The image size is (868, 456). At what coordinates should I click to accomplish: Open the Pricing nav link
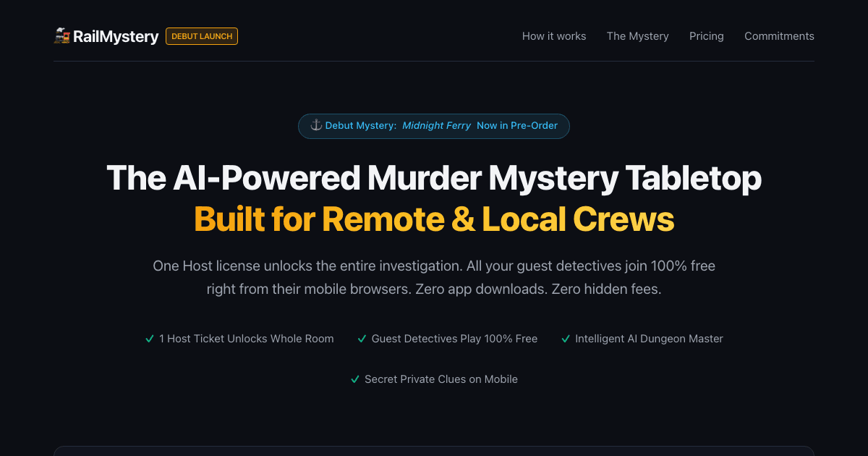707,36
